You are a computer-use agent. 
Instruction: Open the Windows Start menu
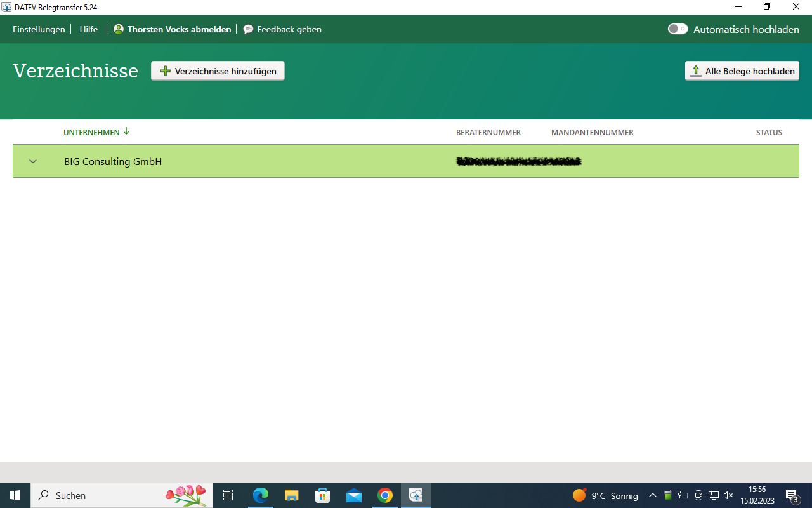click(15, 495)
